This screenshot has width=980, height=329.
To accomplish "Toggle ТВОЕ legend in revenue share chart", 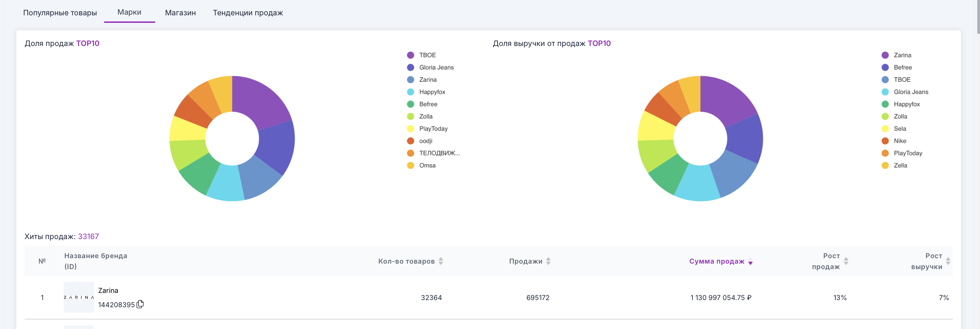I will pos(896,80).
